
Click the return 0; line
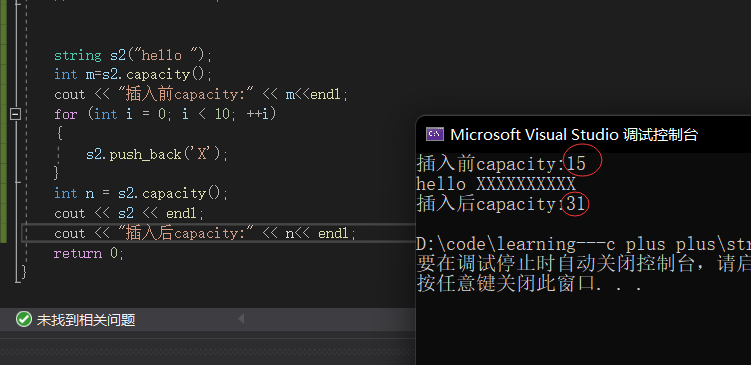[x=89, y=253]
